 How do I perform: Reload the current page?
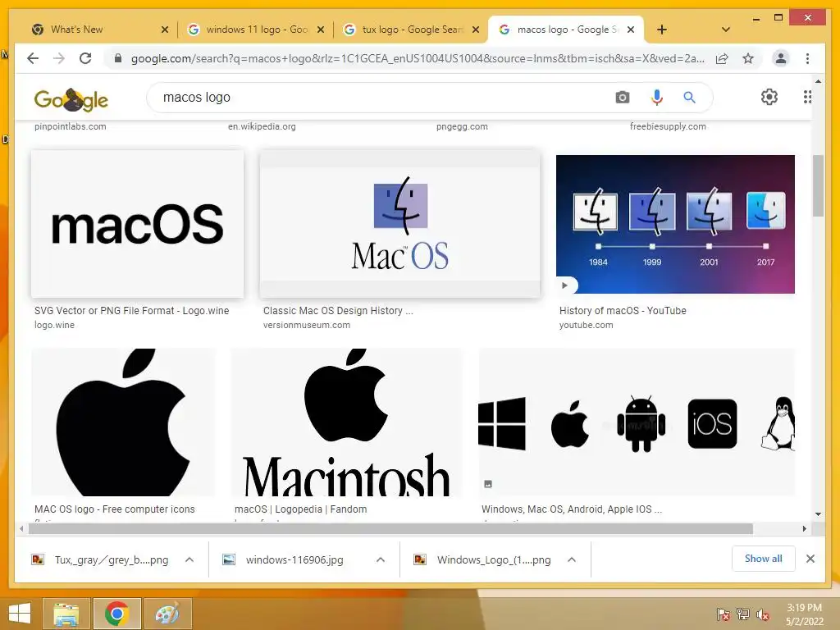(x=85, y=58)
